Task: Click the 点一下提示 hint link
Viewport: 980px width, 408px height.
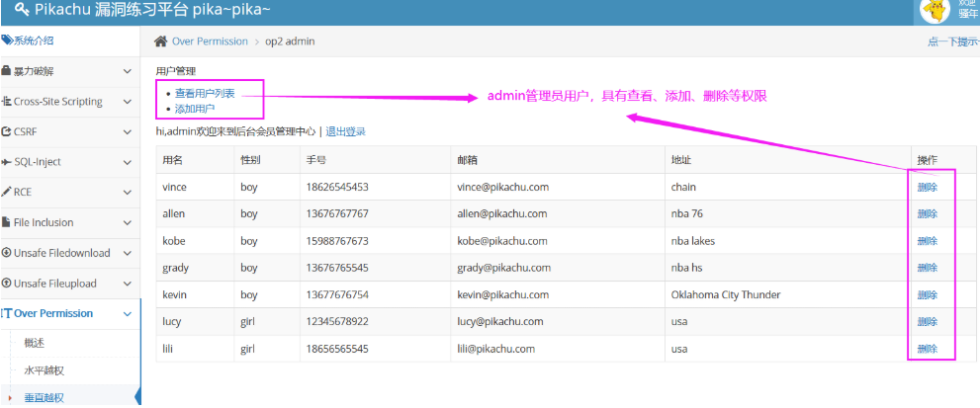Action: (x=951, y=41)
